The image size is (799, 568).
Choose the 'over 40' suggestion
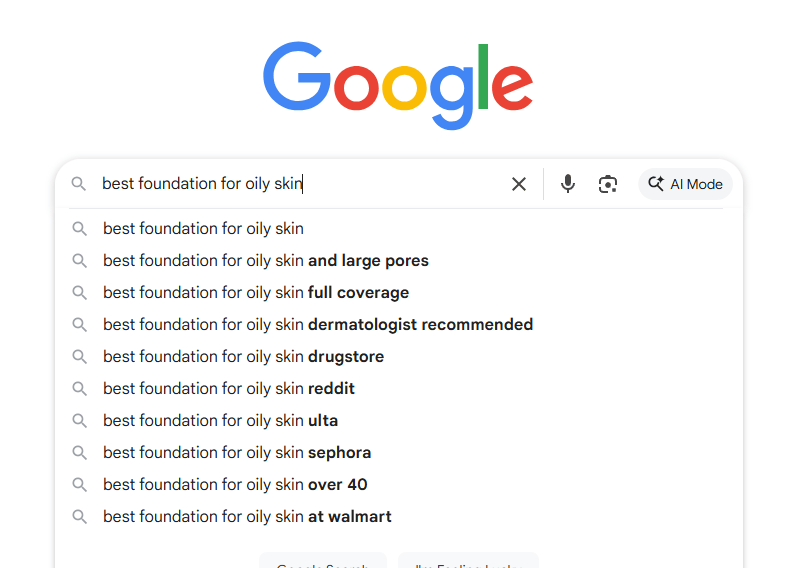pyautogui.click(x=235, y=484)
